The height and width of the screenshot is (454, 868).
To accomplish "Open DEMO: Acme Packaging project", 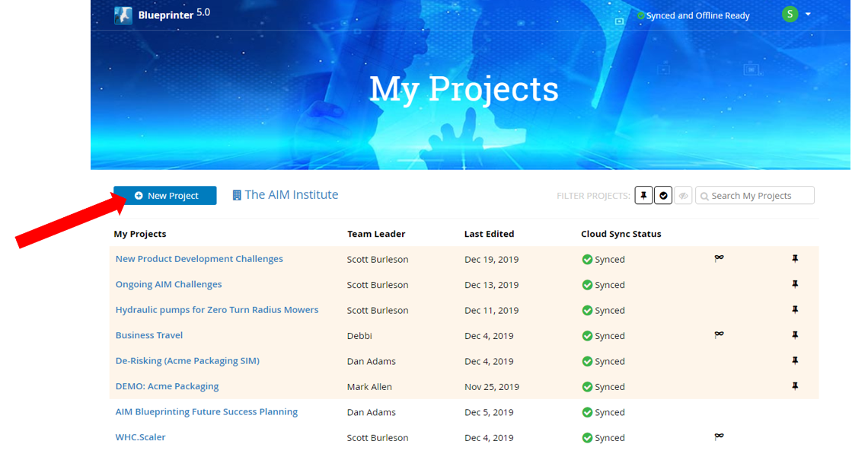I will point(167,386).
